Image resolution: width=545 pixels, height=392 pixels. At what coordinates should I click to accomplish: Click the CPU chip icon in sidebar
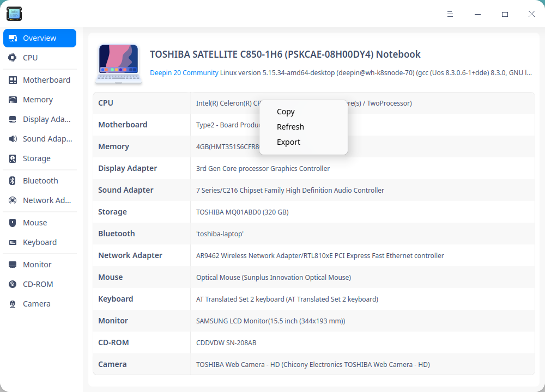tap(13, 58)
